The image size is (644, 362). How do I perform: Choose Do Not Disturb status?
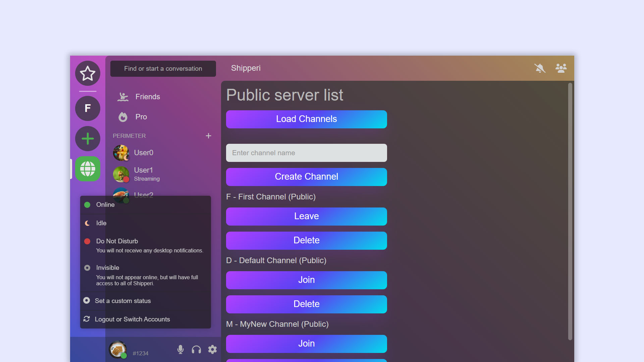coord(117,241)
